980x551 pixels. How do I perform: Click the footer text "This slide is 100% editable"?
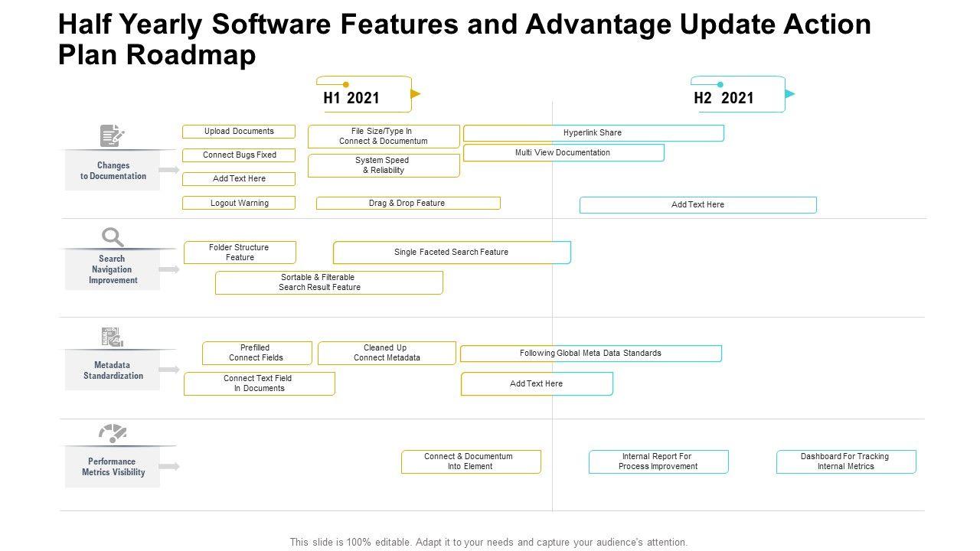coord(488,542)
